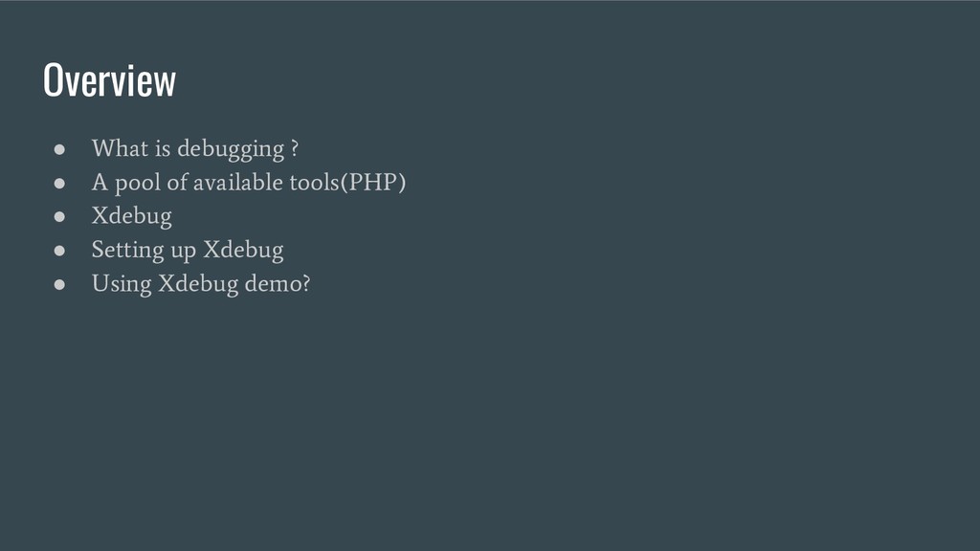
Task: Click the bullet dot beside standalone 'Xdebug'
Action: (x=59, y=217)
